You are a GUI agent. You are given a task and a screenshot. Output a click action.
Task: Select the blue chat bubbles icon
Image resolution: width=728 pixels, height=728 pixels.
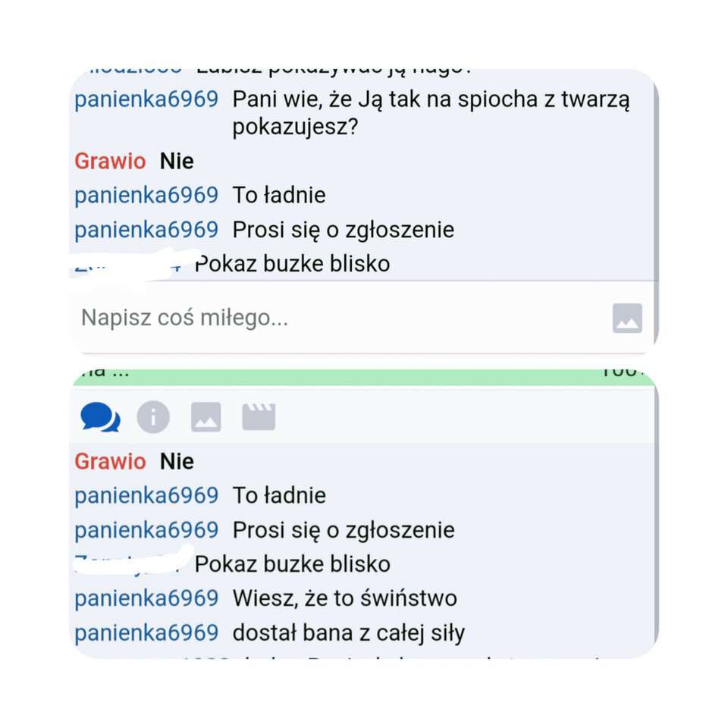102,416
